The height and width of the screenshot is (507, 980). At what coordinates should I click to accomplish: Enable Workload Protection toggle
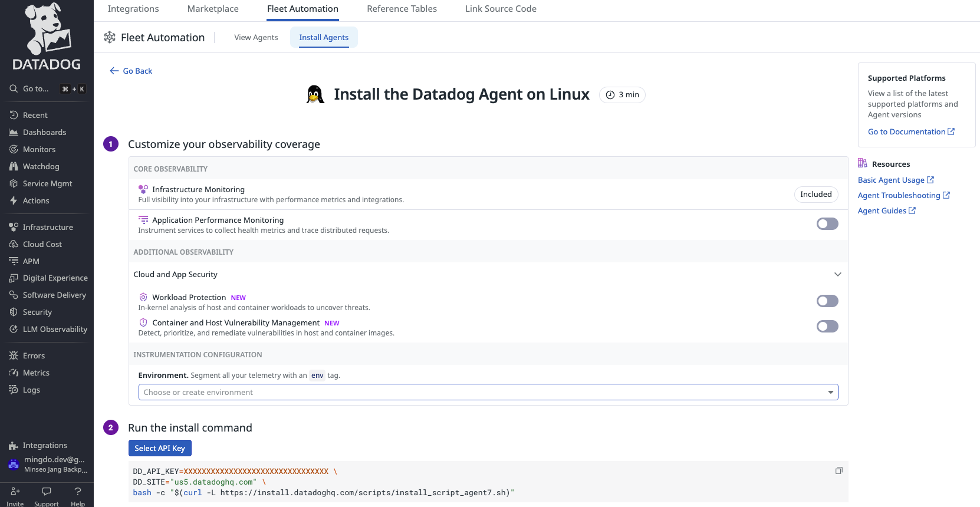[827, 301]
